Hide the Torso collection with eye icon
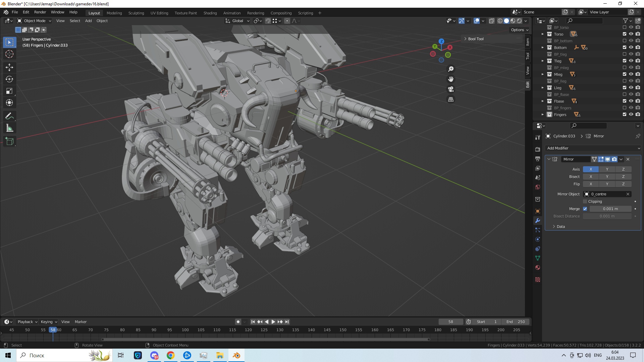 tap(631, 34)
